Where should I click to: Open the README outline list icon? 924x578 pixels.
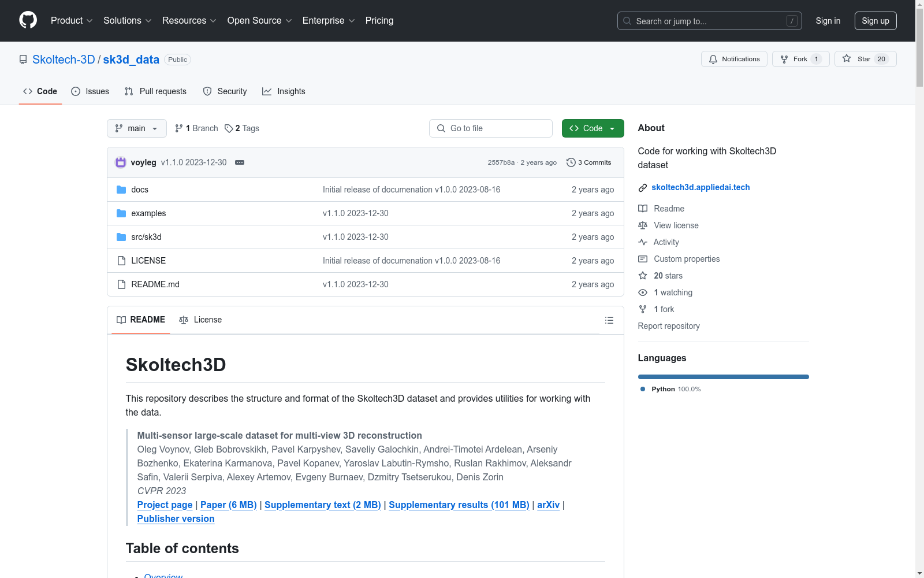[609, 320]
